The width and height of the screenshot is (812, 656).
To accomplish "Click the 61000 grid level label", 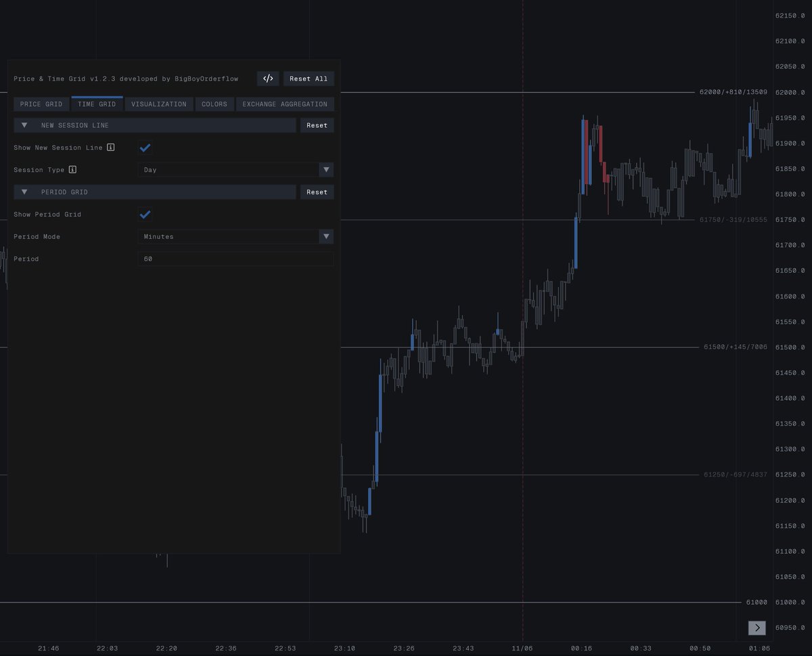I will [x=757, y=603].
